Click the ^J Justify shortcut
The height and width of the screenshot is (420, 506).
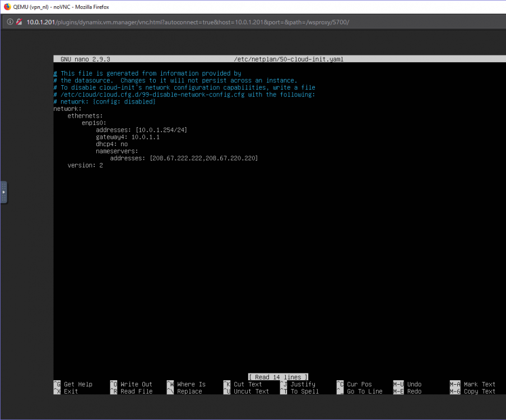[298, 384]
